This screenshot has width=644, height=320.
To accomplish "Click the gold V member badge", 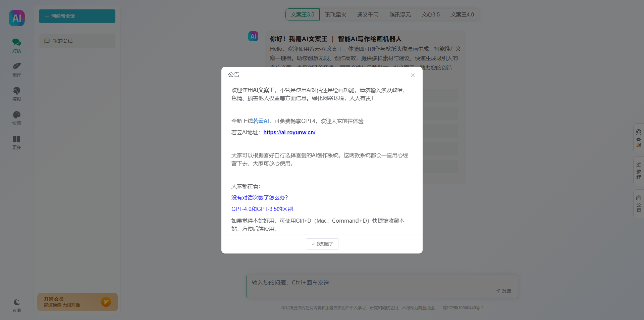I will [106, 302].
